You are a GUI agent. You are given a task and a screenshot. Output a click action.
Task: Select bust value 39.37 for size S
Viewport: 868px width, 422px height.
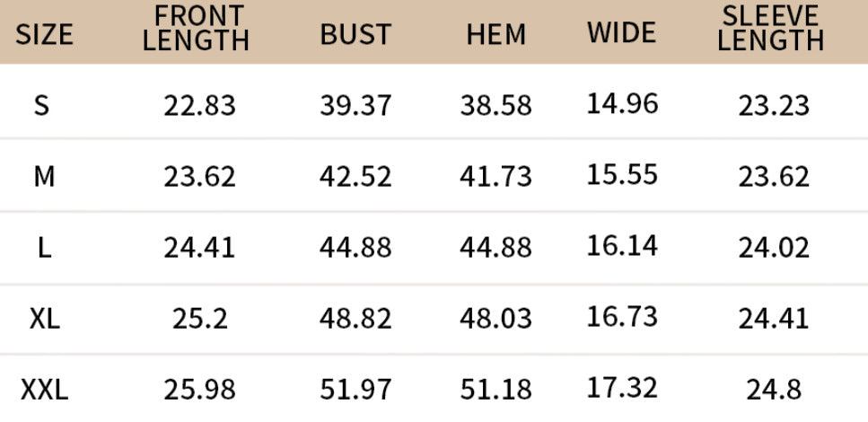coord(355,105)
